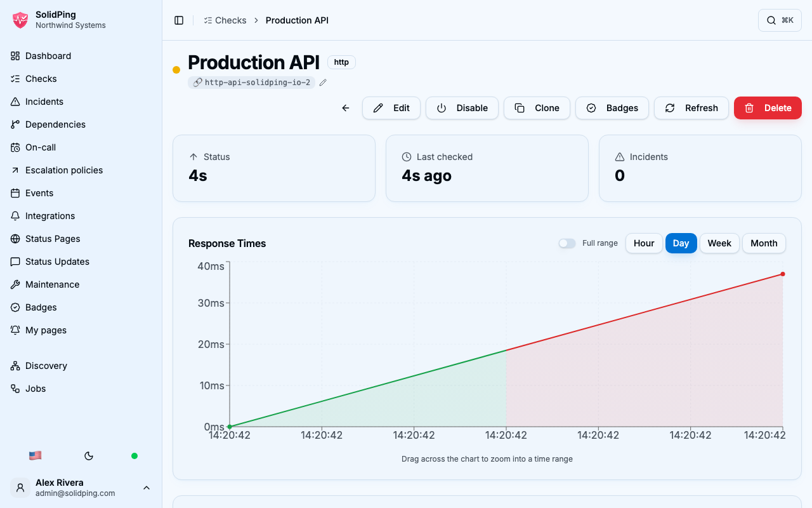
Task: Toggle the sidebar panel icon
Action: coord(179,20)
